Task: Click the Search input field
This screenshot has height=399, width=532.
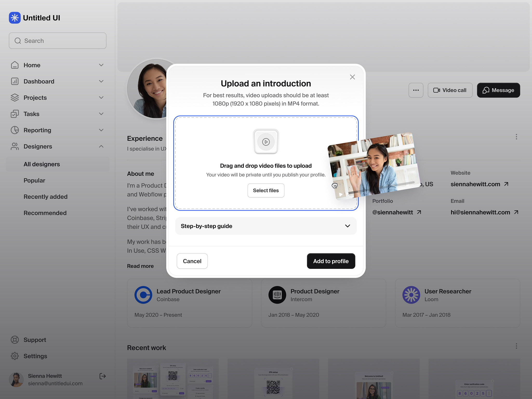Action: [57, 41]
